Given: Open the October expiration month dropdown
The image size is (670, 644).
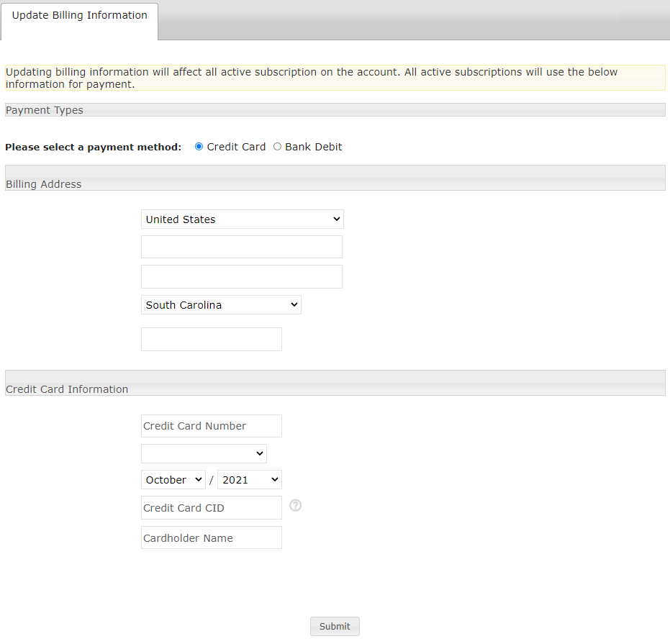Looking at the screenshot, I should point(173,480).
